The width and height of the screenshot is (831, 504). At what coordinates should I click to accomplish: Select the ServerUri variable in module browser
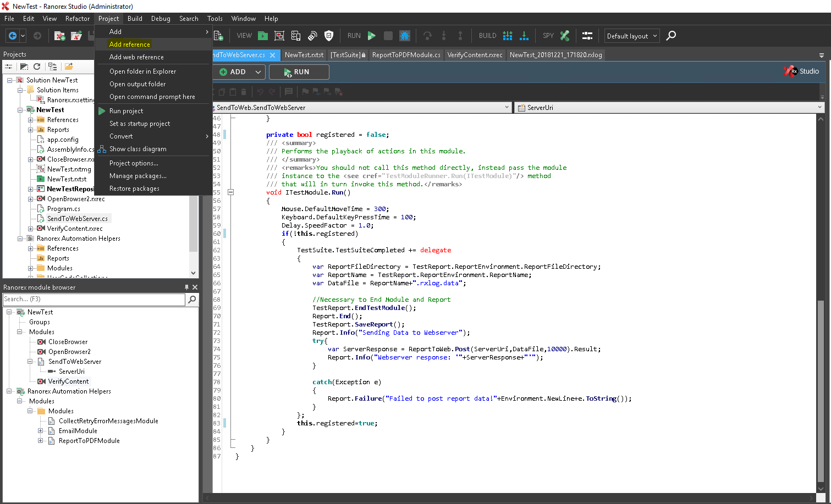point(71,372)
